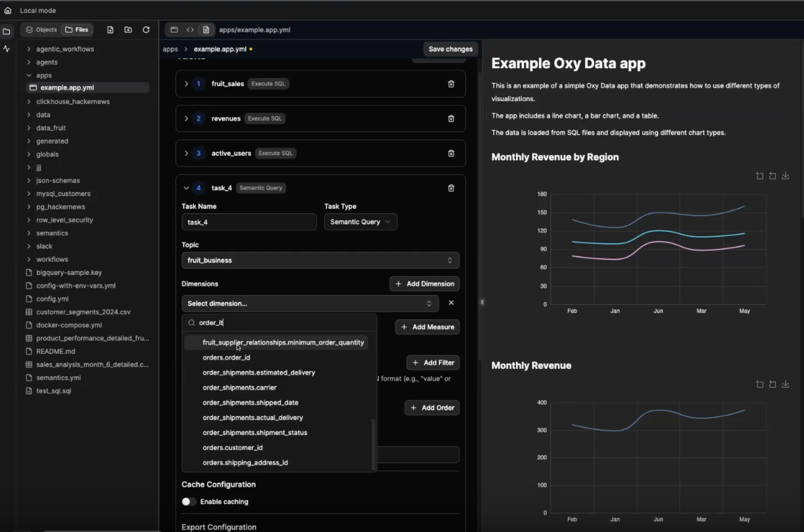Enable caching toggle switch
This screenshot has width=804, height=532.
pos(189,502)
